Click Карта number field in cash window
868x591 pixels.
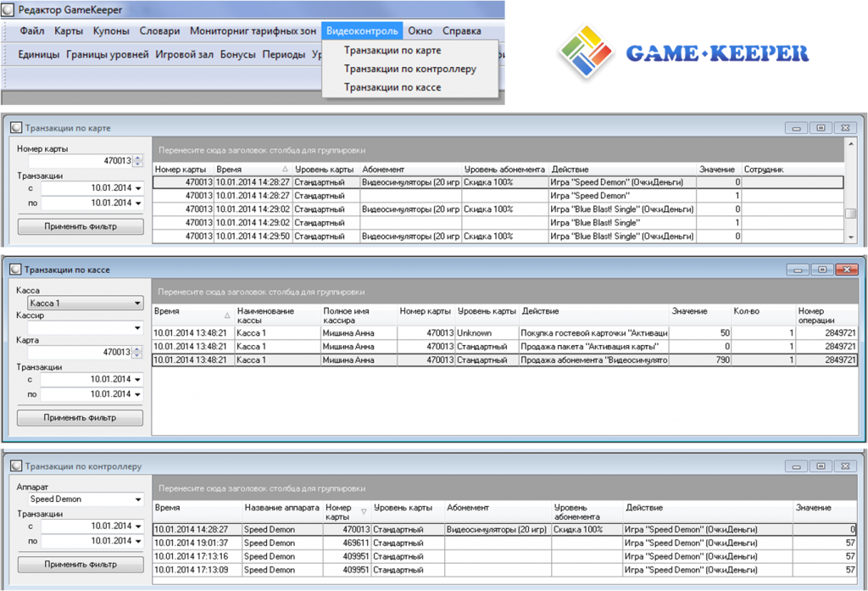pyautogui.click(x=81, y=352)
